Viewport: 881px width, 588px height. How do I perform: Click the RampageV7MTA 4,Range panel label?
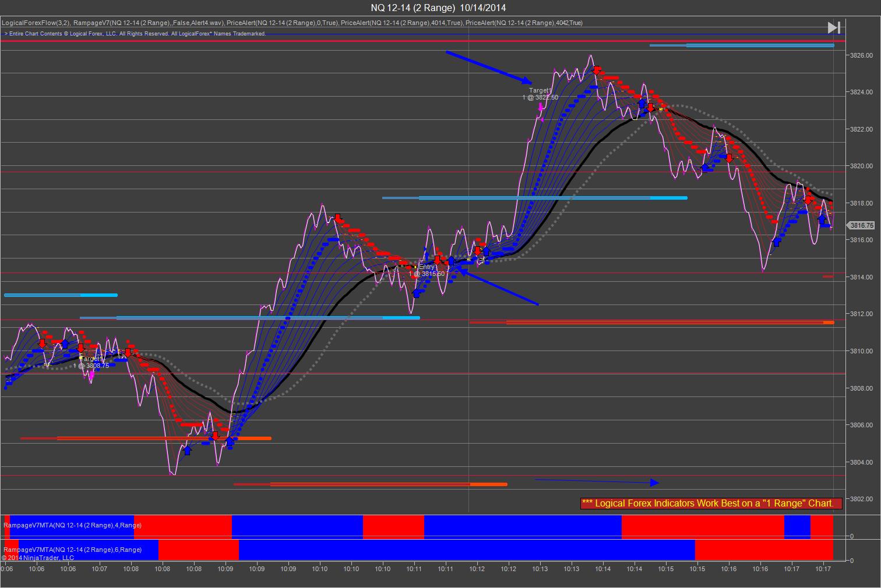pyautogui.click(x=73, y=525)
